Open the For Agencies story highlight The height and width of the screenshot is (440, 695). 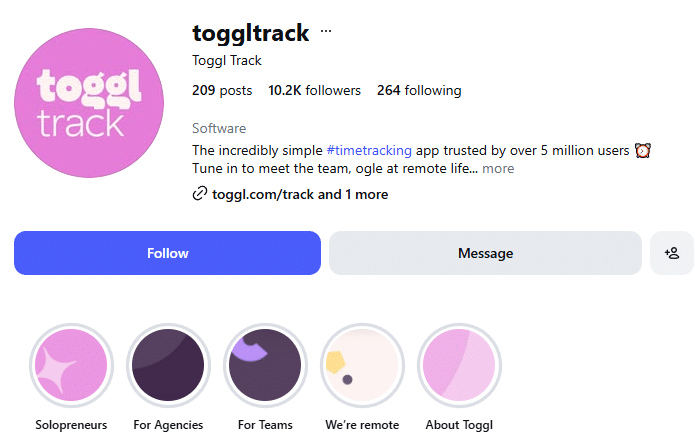(168, 366)
